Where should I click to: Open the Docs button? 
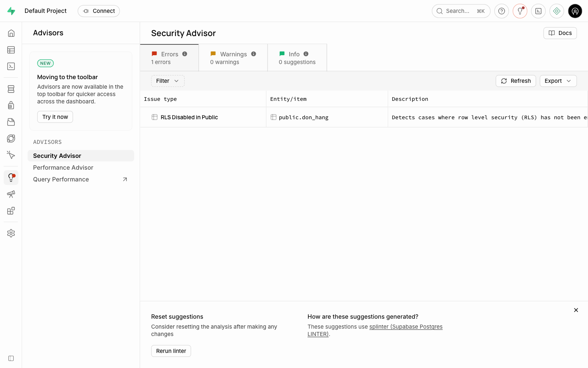(x=560, y=33)
